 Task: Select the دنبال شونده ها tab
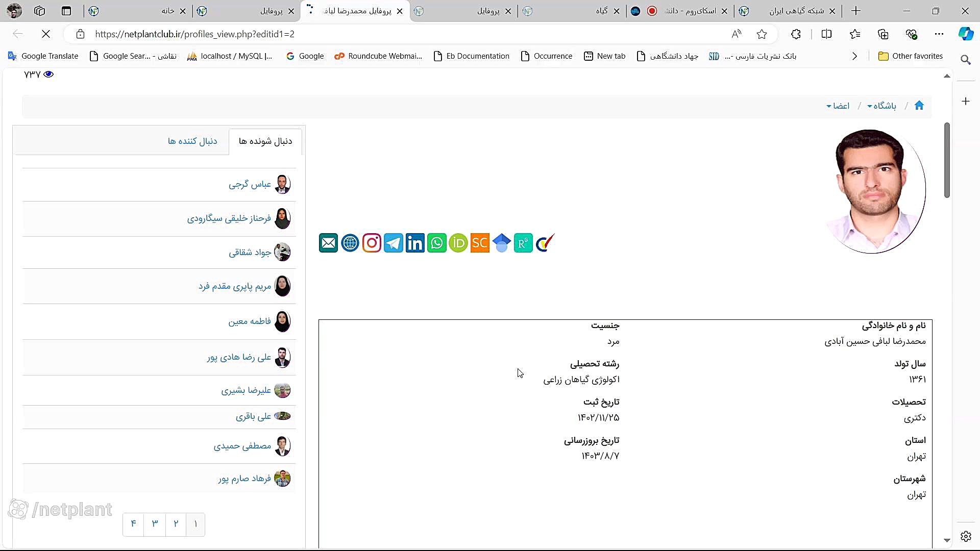click(x=265, y=141)
